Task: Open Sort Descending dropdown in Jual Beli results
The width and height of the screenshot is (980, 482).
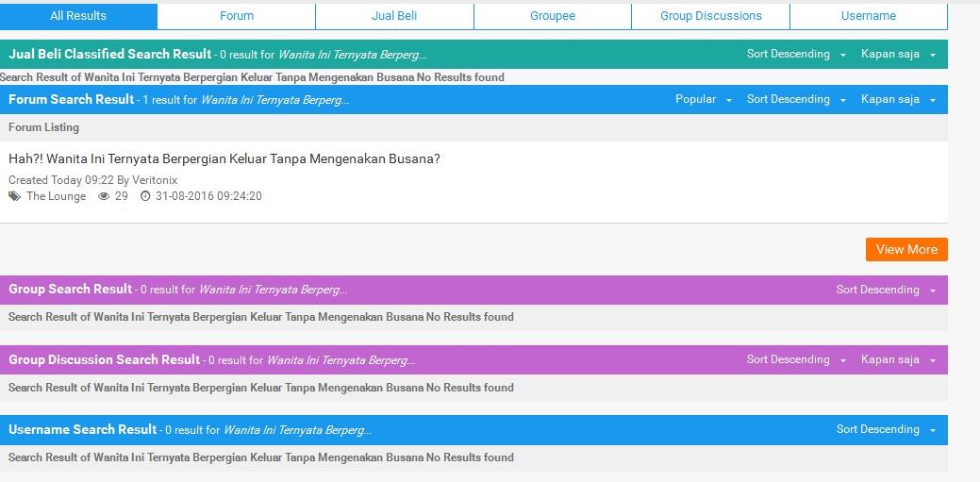Action: [x=796, y=55]
